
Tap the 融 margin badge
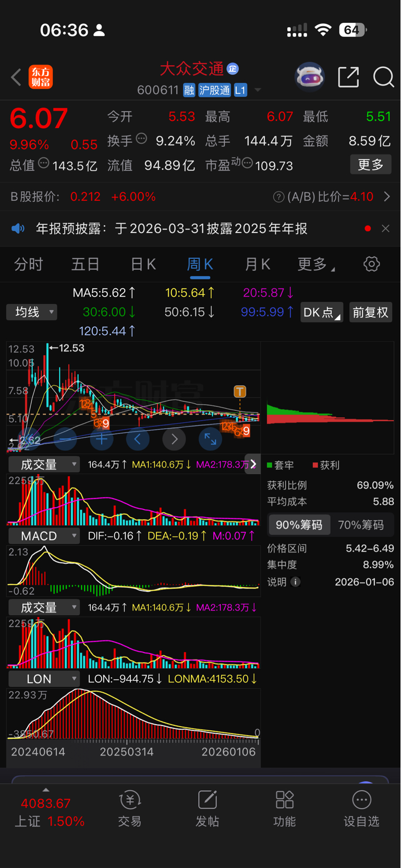189,90
